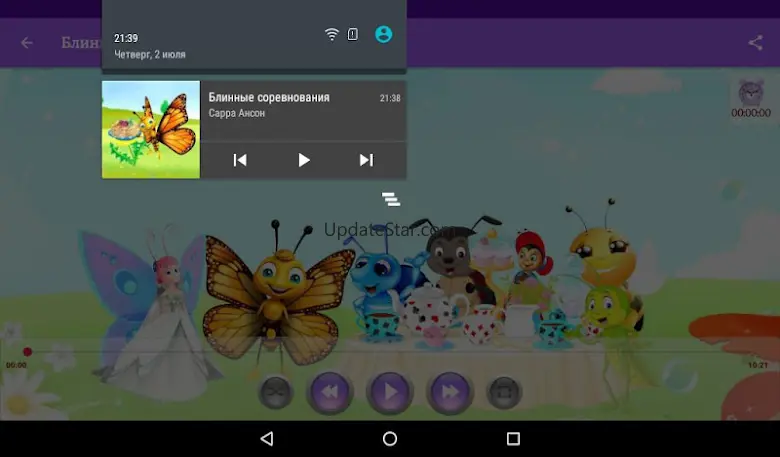This screenshot has height=457, width=780.
Task: Tap the Android home navigation button
Action: [x=390, y=439]
